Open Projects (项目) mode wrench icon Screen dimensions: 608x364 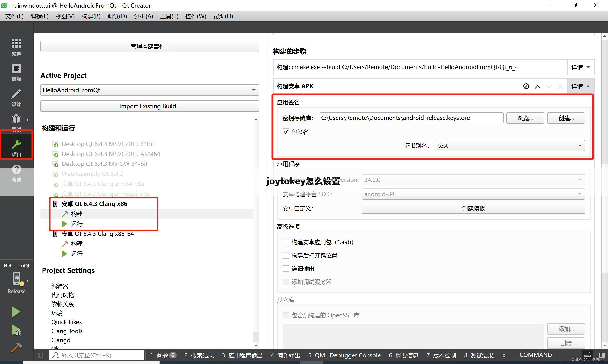pyautogui.click(x=16, y=145)
